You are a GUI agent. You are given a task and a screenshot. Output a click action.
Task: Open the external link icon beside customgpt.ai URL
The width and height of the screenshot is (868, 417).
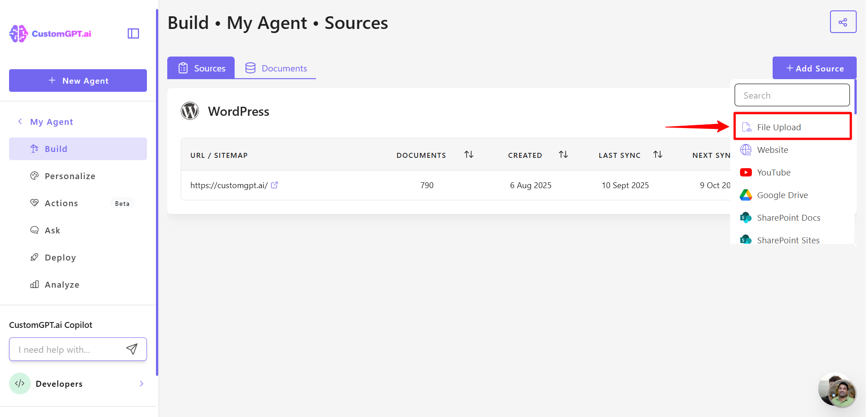click(274, 185)
